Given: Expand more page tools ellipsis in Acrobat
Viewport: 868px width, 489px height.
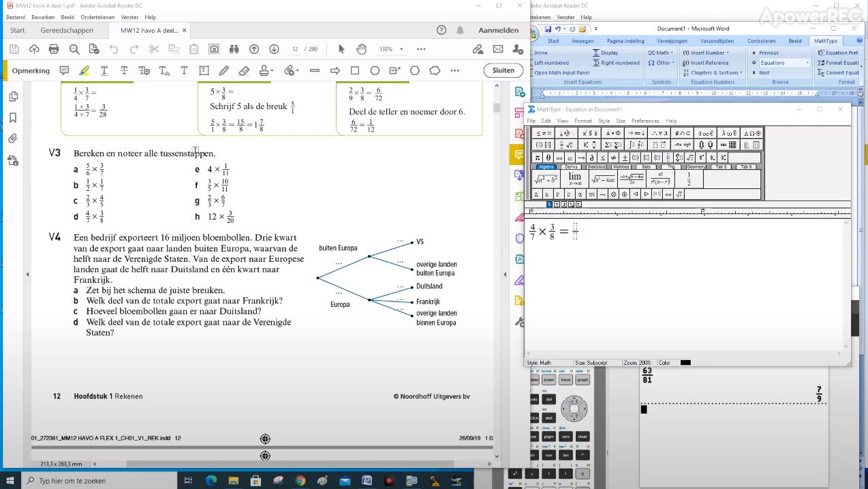Looking at the screenshot, I should click(x=421, y=49).
